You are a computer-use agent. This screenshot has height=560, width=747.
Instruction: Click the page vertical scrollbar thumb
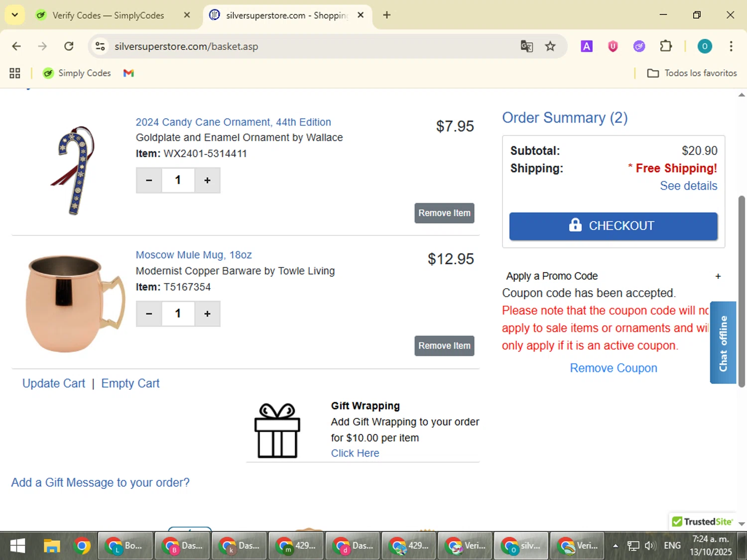[x=742, y=291]
